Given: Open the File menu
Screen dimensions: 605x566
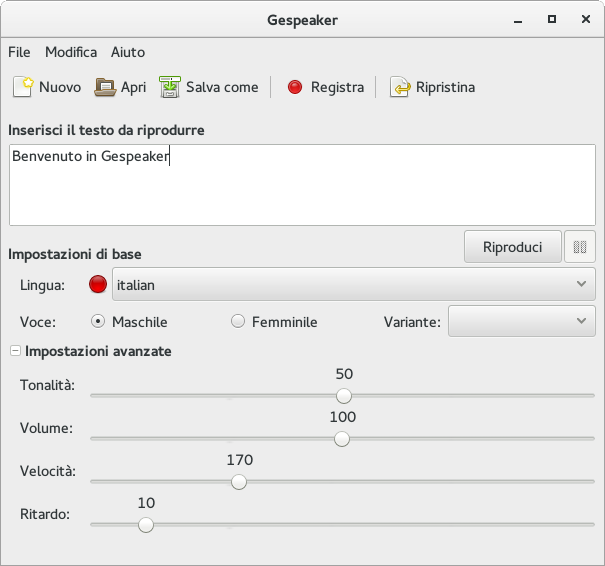Looking at the screenshot, I should click(x=19, y=52).
